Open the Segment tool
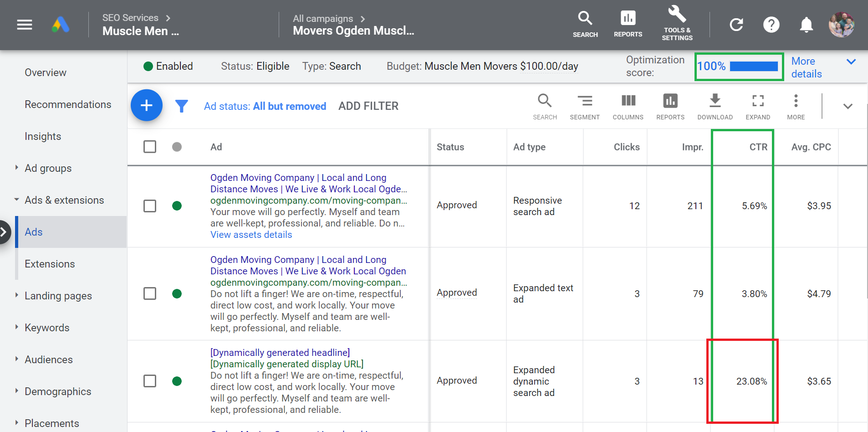This screenshot has width=868, height=432. [x=585, y=107]
